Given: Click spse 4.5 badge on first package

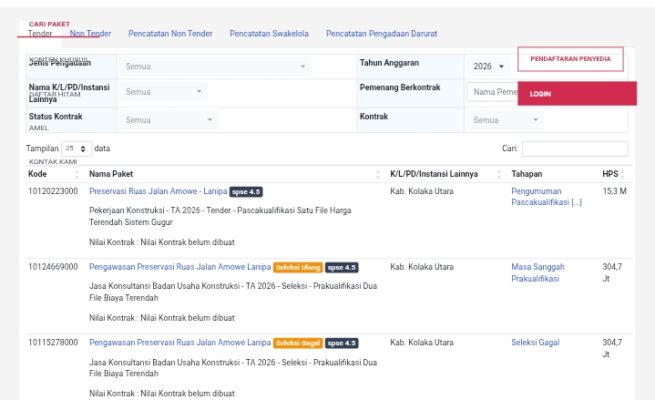Looking at the screenshot, I should point(246,191).
